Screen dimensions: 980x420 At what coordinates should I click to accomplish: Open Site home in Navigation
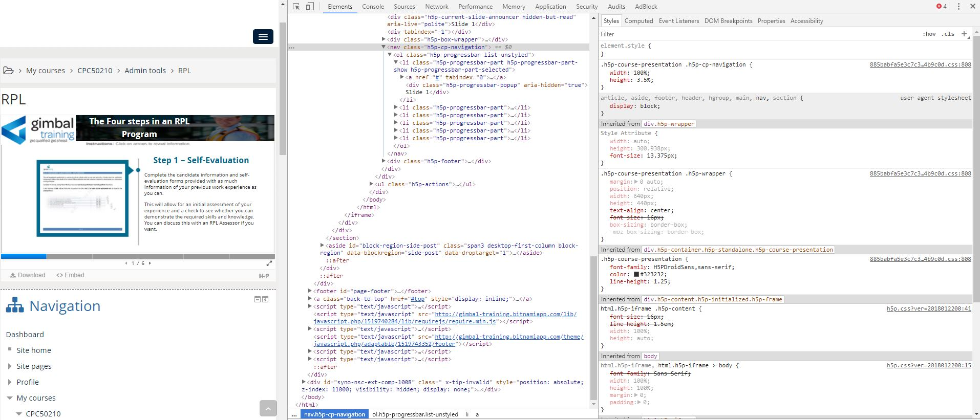[34, 350]
